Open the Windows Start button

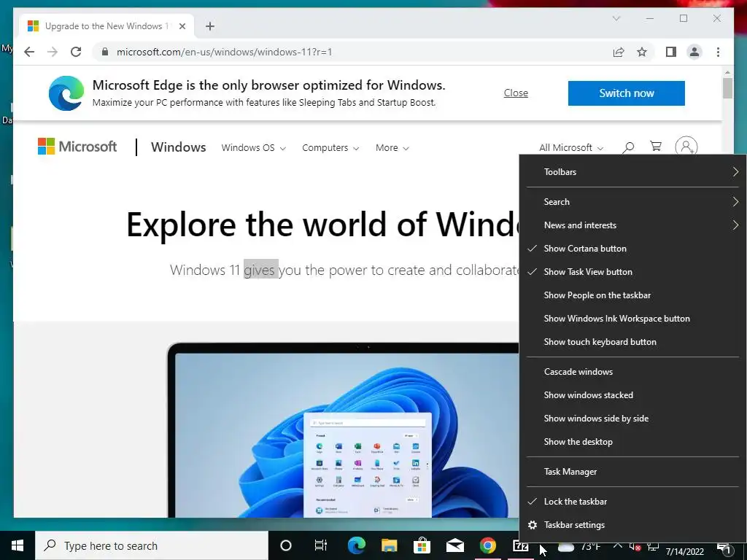[18, 545]
